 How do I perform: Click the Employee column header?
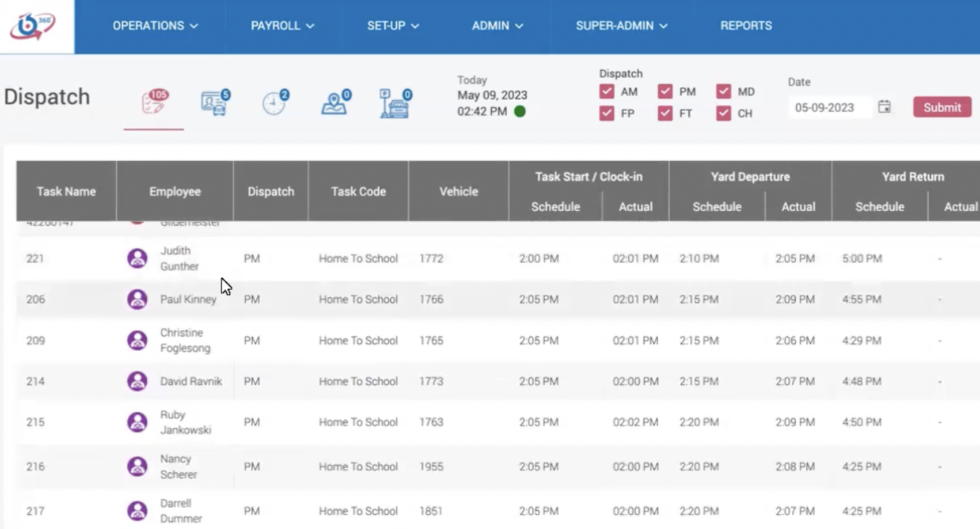(175, 191)
